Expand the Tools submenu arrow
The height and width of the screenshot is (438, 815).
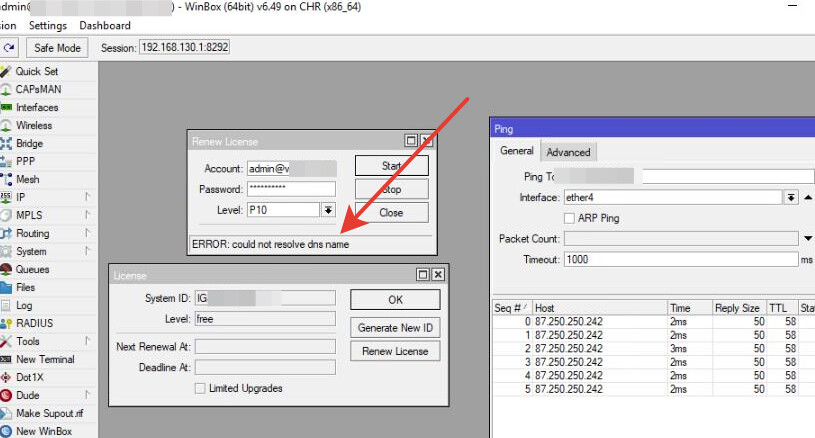(x=87, y=341)
